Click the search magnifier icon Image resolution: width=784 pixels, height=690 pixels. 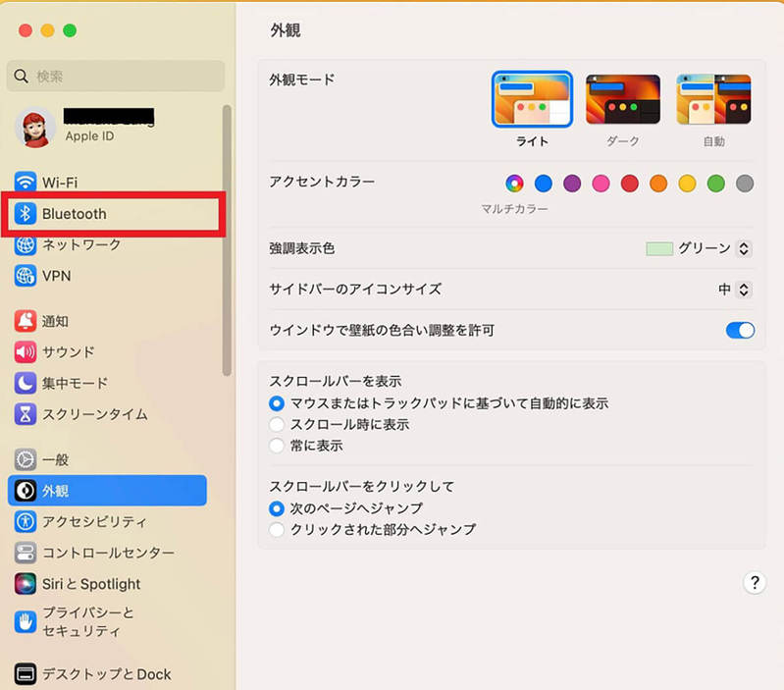[x=21, y=76]
